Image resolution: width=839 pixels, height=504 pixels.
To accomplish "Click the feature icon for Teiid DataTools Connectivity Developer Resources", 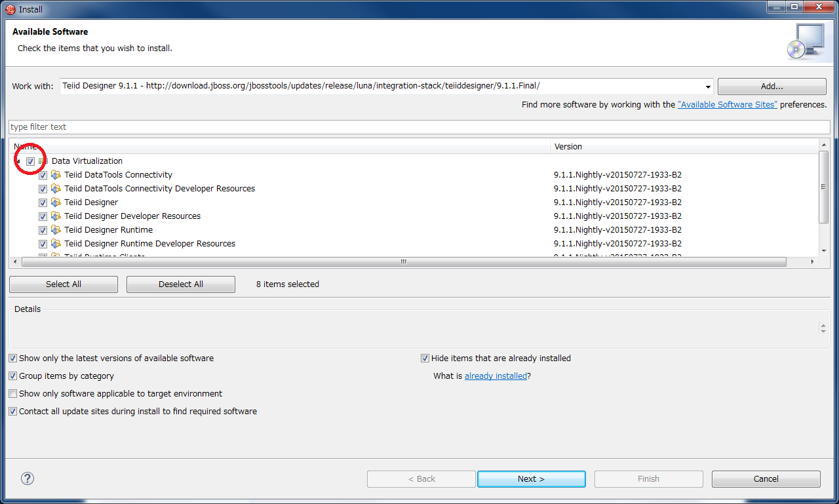I will pyautogui.click(x=56, y=189).
